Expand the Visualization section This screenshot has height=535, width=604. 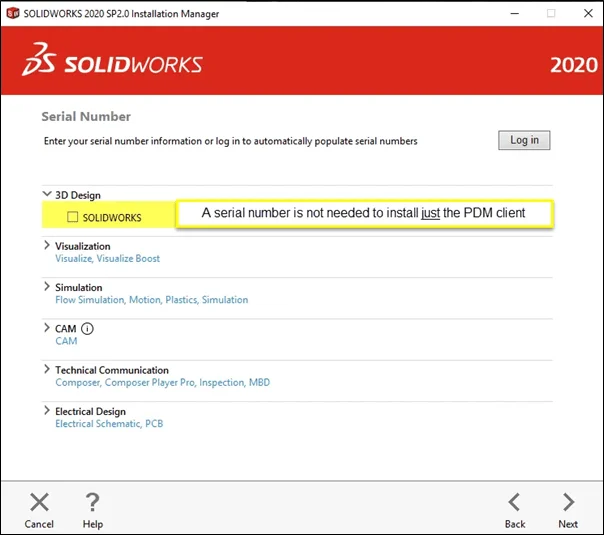coord(47,245)
